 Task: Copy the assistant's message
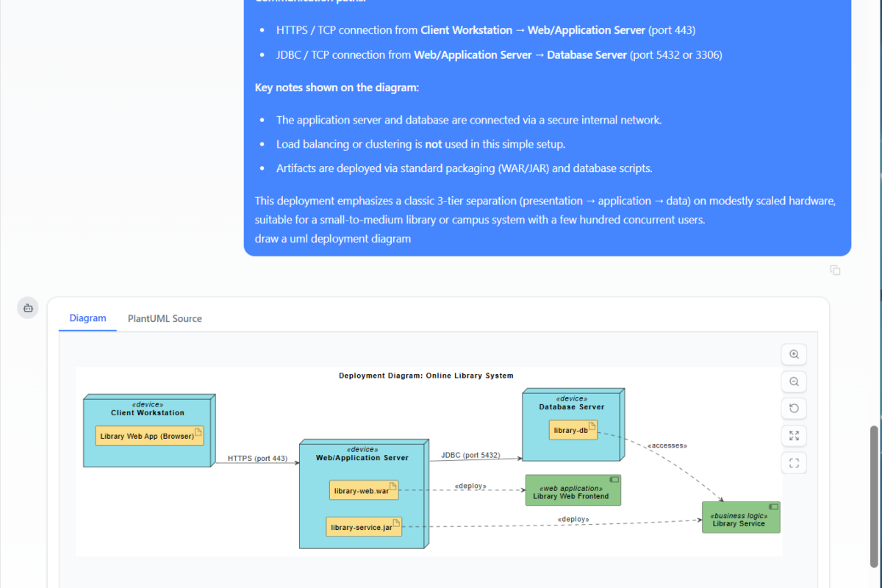[x=835, y=270]
